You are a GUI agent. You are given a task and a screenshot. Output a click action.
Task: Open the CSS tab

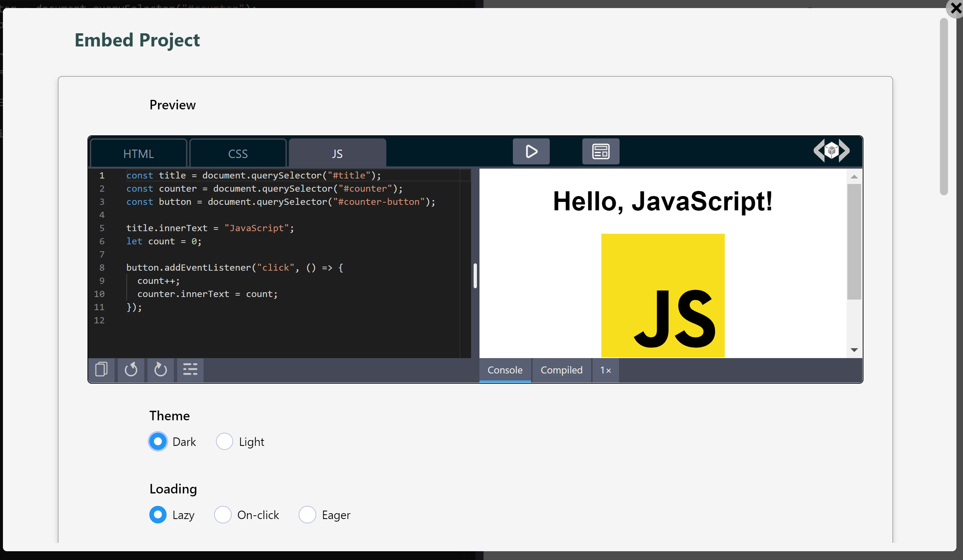(238, 153)
